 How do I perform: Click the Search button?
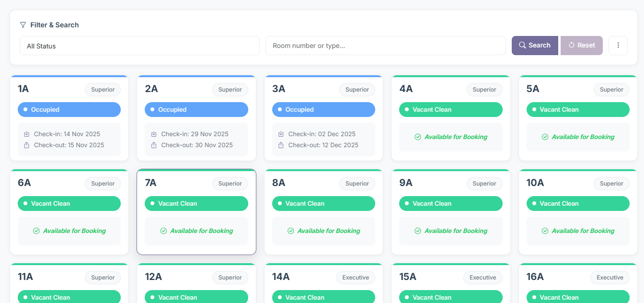coord(535,46)
